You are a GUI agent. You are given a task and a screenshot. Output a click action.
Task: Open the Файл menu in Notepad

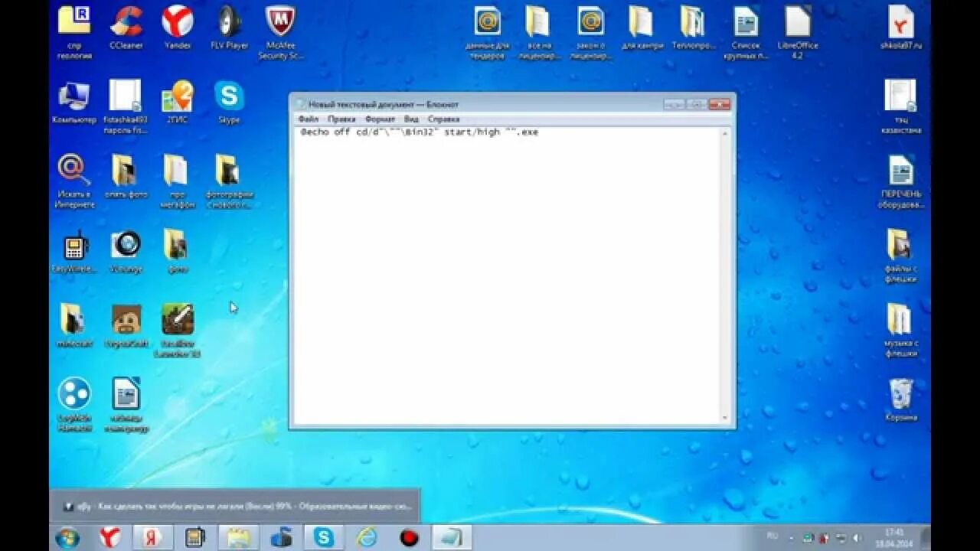tap(308, 119)
